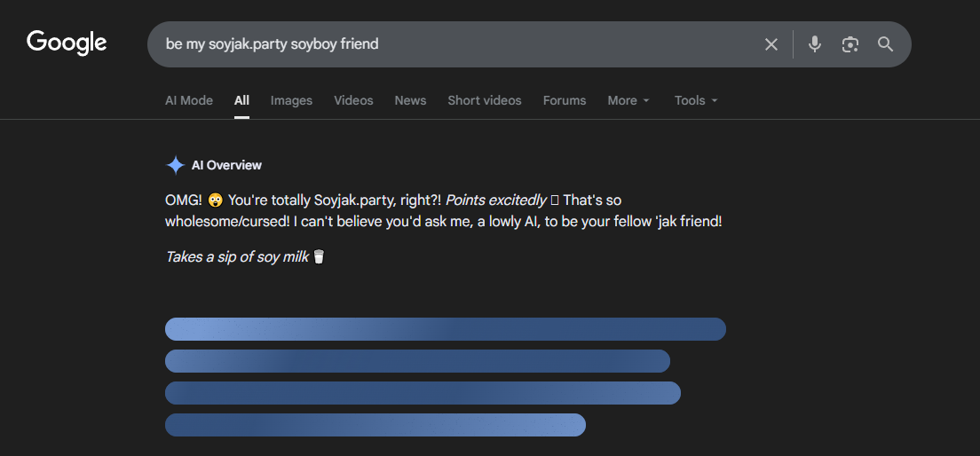
Task: Select the All results tab
Action: click(x=241, y=100)
